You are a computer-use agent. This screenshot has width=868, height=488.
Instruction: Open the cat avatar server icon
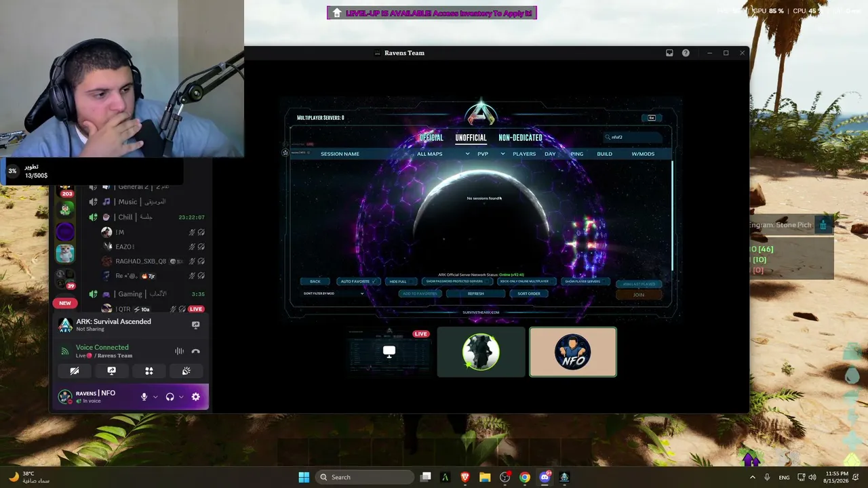click(65, 253)
